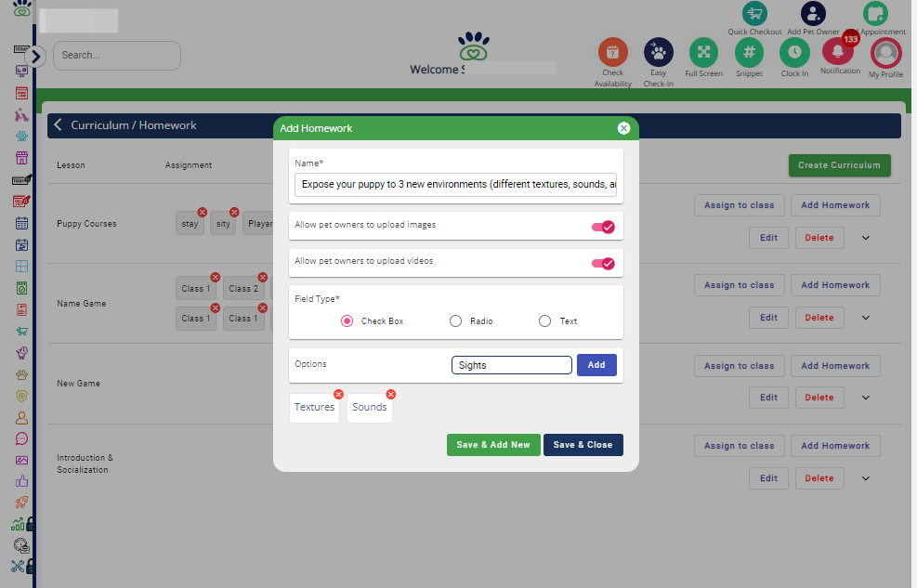This screenshot has width=917, height=588.
Task: Open the magenta store front sidebar icon
Action: click(21, 158)
